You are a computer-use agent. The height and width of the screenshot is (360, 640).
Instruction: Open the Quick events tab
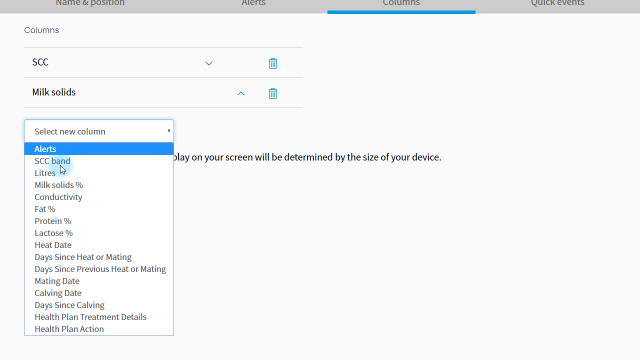(x=558, y=3)
